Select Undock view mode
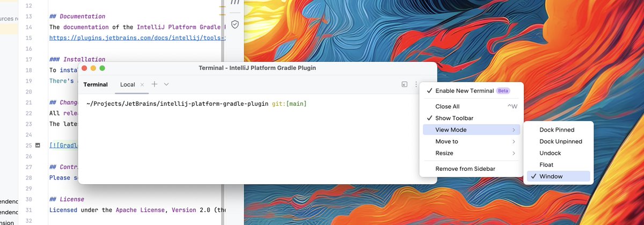Viewport: 644px width, 225px height. point(558,153)
